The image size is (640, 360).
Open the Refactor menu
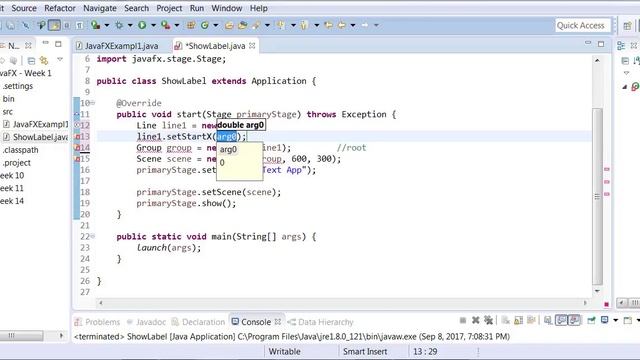click(x=60, y=8)
